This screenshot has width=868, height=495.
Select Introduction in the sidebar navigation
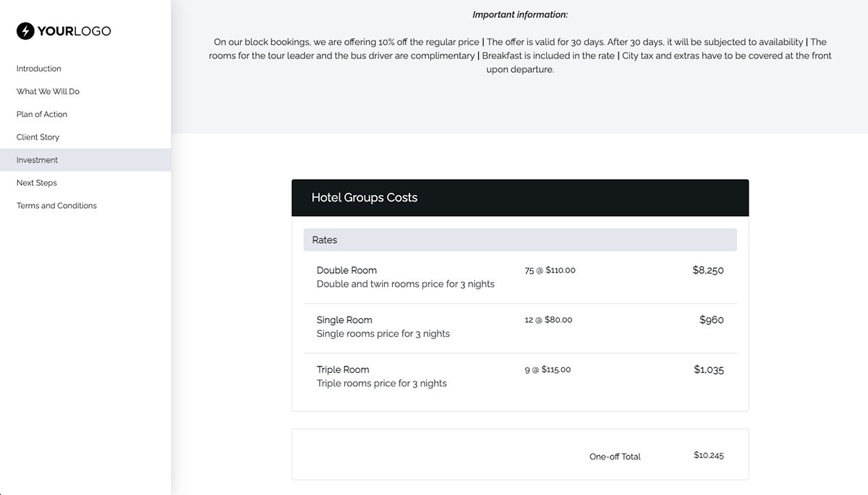pyautogui.click(x=38, y=68)
